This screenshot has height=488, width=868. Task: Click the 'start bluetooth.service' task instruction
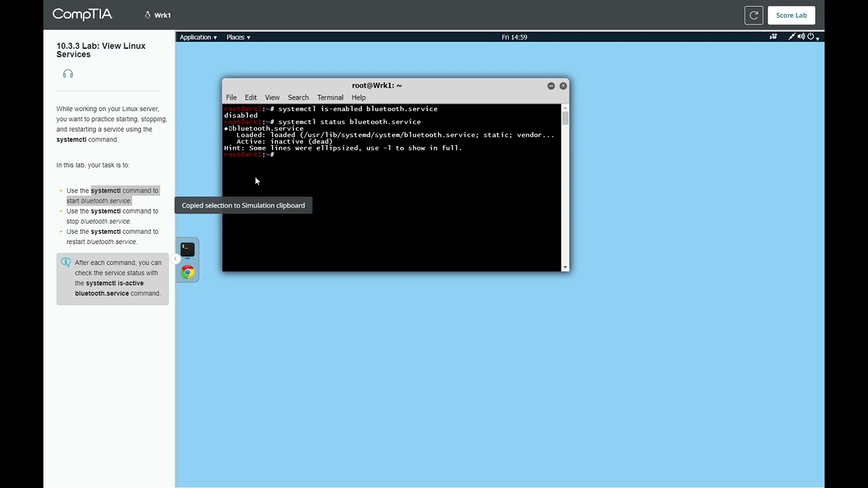113,196
